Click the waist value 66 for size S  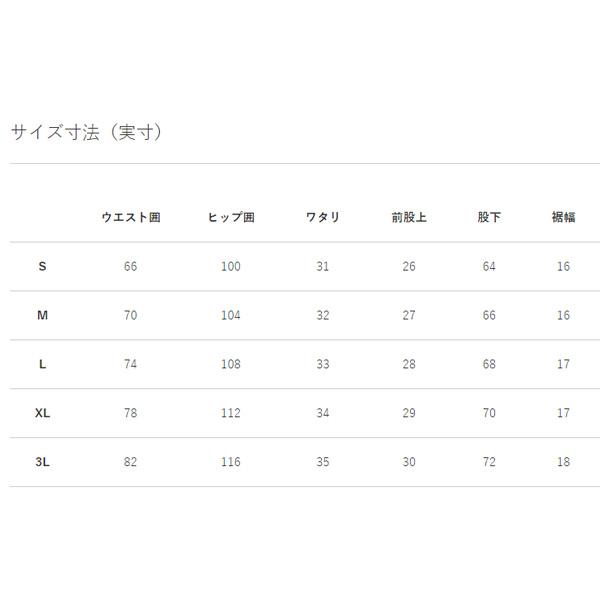tap(131, 266)
